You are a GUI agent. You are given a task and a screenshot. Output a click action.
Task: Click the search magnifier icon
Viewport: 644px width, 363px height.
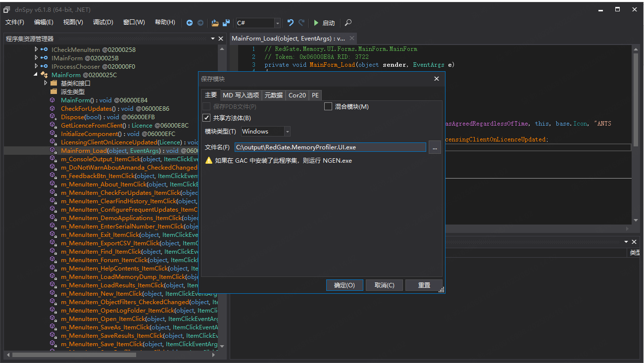point(348,23)
